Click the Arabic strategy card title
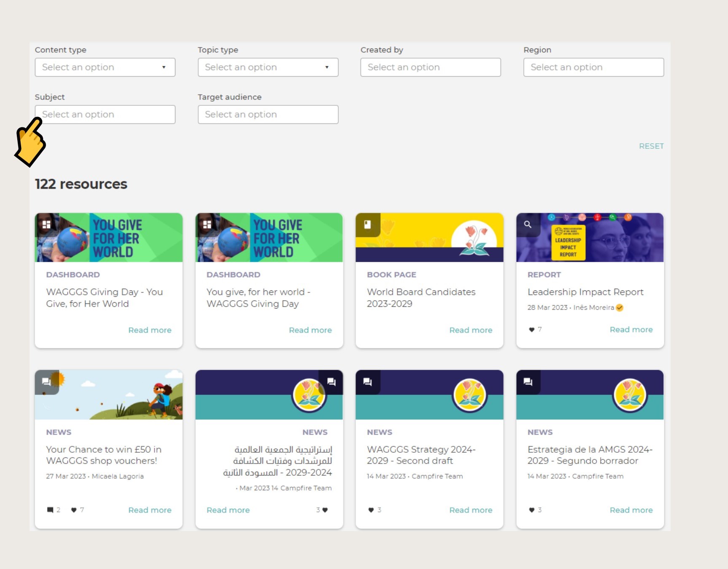Image resolution: width=728 pixels, height=569 pixels. (x=278, y=461)
